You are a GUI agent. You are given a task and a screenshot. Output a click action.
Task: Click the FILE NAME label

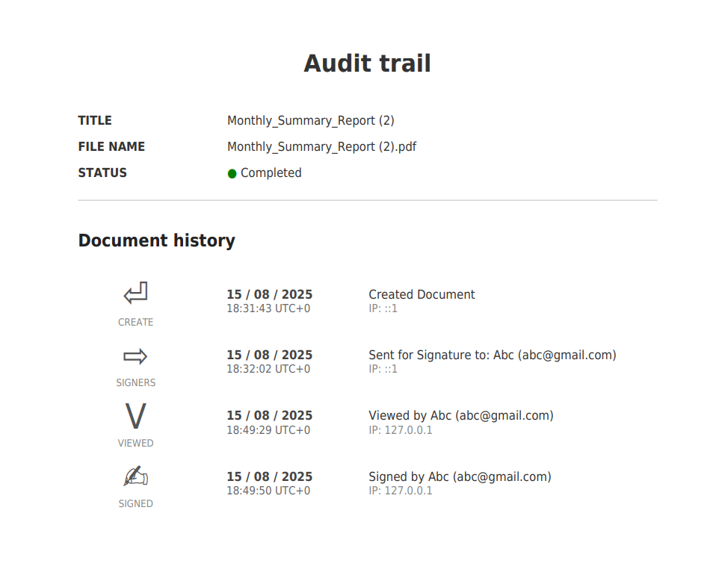[x=111, y=146]
